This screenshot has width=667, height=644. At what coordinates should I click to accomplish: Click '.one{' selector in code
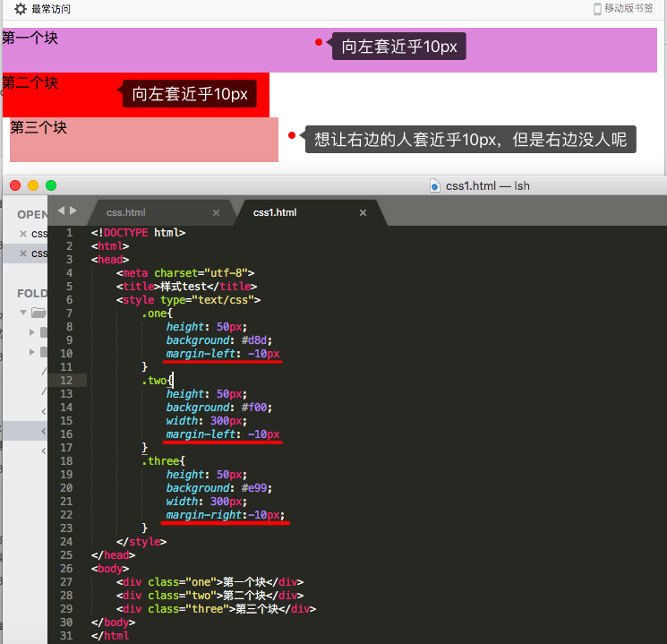tap(158, 313)
